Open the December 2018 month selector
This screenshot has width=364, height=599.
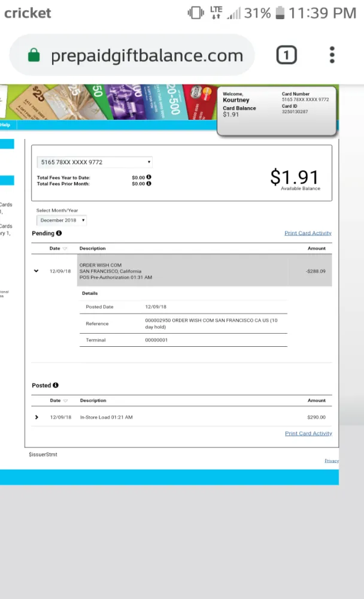click(62, 220)
